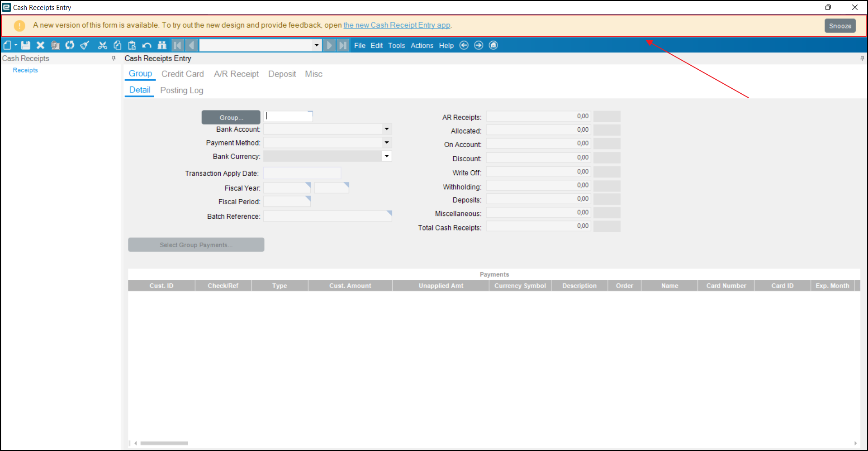This screenshot has width=868, height=451.
Task: Click the Total Cash Receipts amount field
Action: [x=538, y=226]
